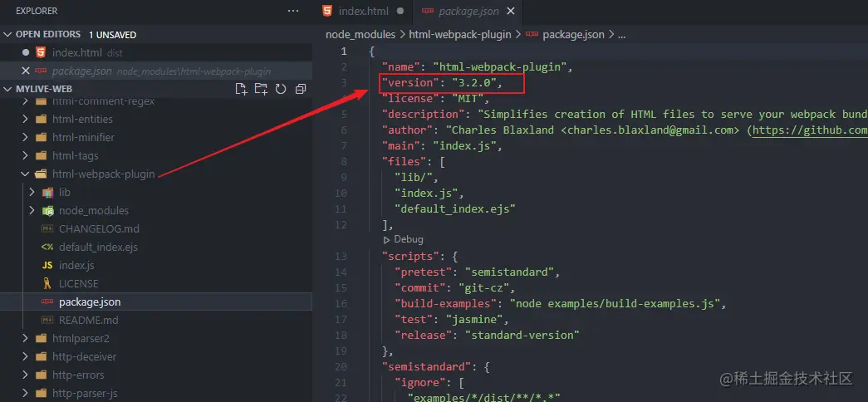
Task: Click the markdown icon beside README.md
Action: tap(47, 321)
